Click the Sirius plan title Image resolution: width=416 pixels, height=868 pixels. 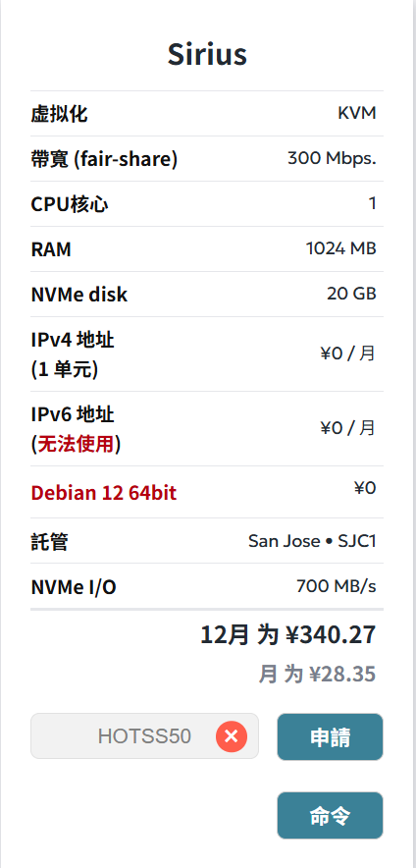coord(207,54)
